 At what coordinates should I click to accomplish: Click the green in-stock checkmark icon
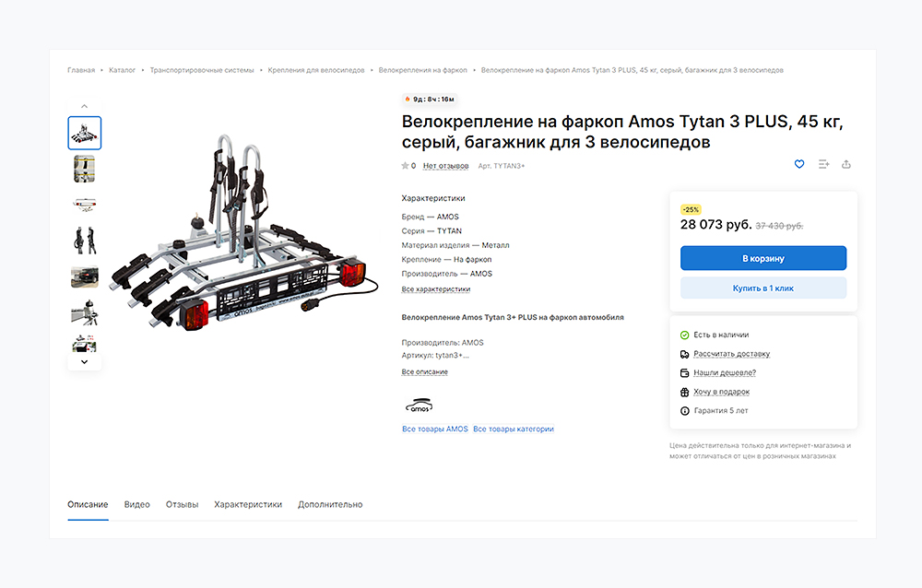tap(684, 335)
